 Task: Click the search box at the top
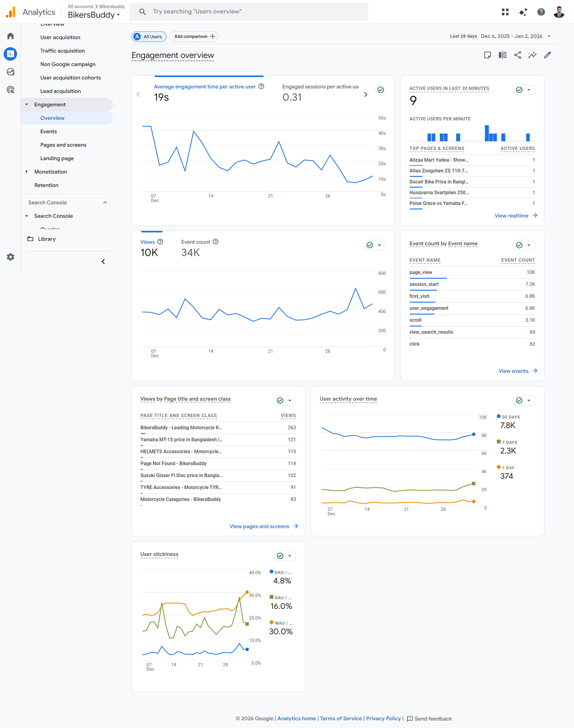tap(249, 12)
